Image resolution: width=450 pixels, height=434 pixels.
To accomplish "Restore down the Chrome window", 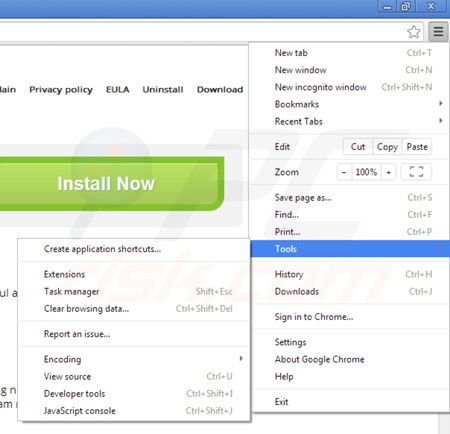I will click(x=405, y=6).
